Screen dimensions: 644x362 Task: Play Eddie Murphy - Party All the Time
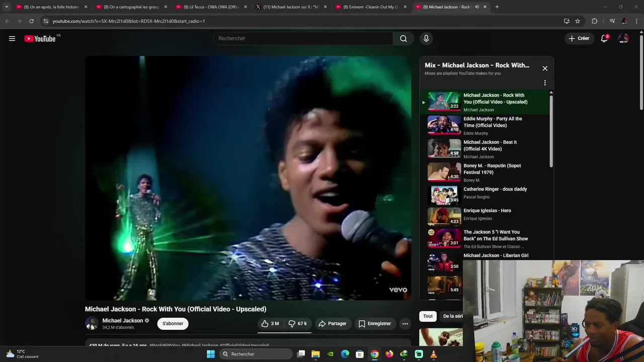tap(485, 126)
